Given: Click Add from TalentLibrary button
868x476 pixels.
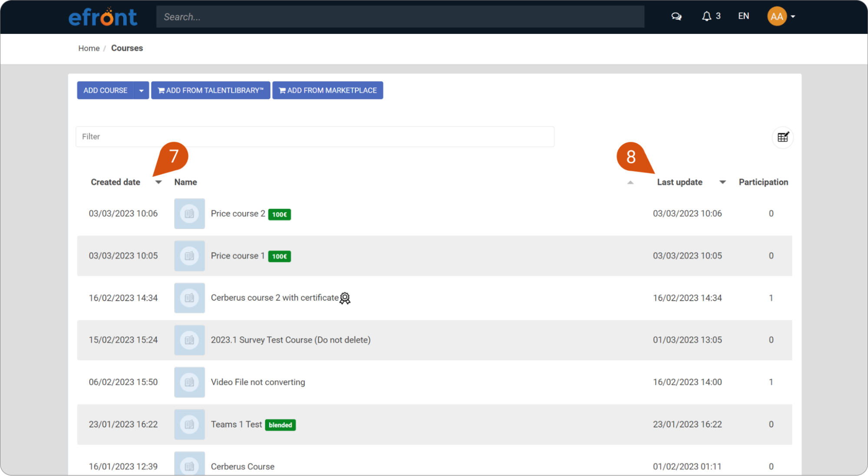Looking at the screenshot, I should 211,90.
